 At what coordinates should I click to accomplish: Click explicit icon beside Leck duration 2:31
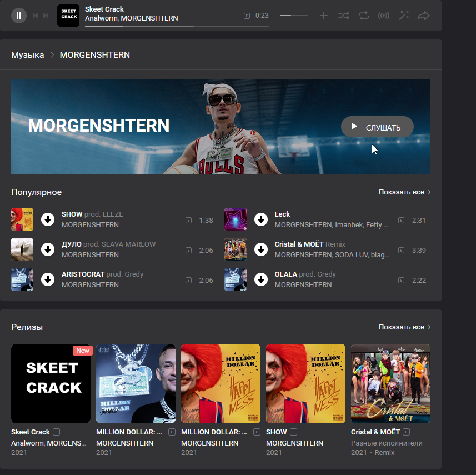pos(402,220)
